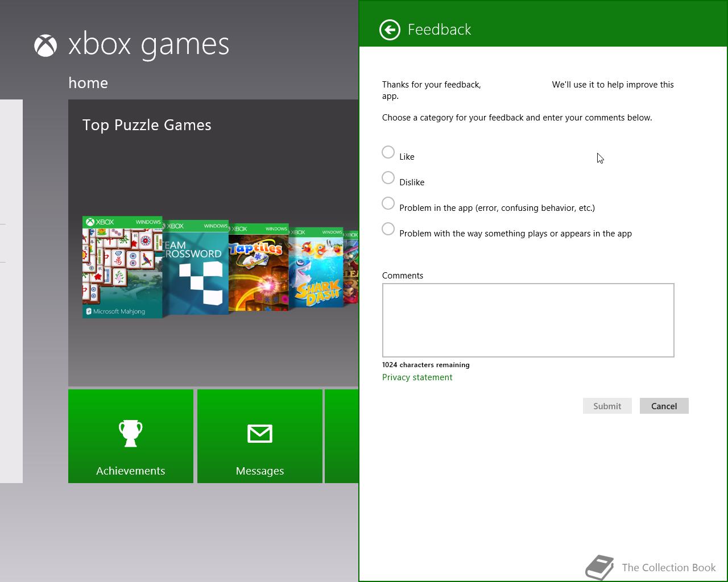
Task: Click the xbox games title text
Action: coord(149,45)
